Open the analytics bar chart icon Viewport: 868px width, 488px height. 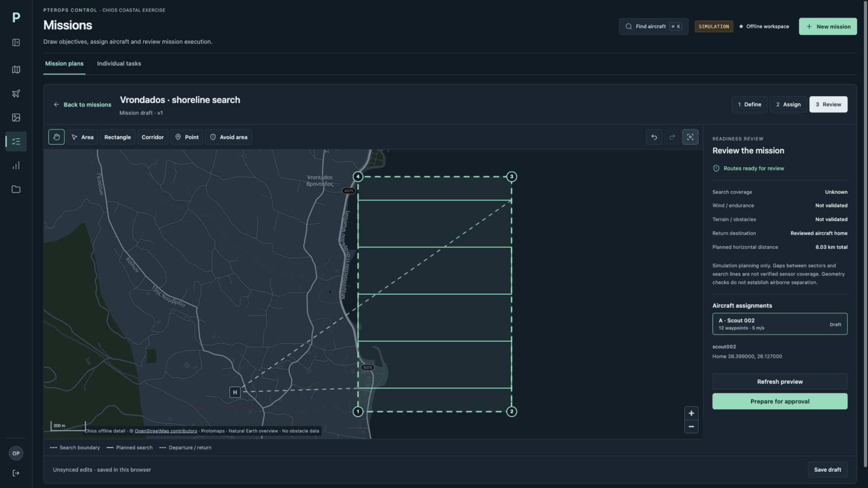click(x=16, y=165)
